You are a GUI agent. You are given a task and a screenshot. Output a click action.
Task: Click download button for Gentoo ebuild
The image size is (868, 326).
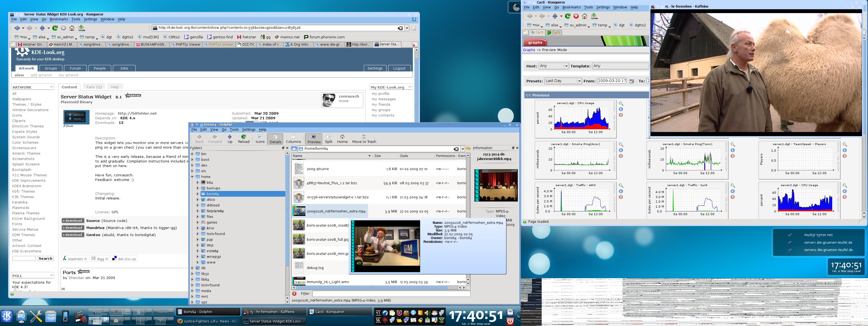(x=73, y=235)
